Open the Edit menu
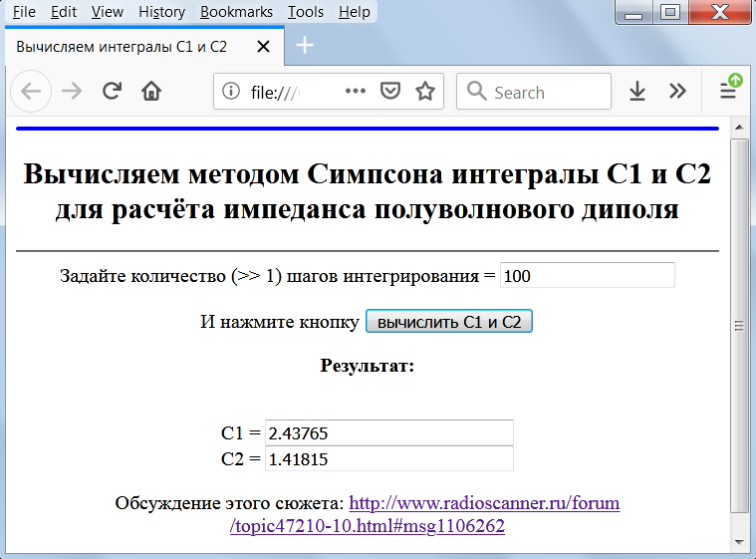The height and width of the screenshot is (559, 756). [64, 12]
